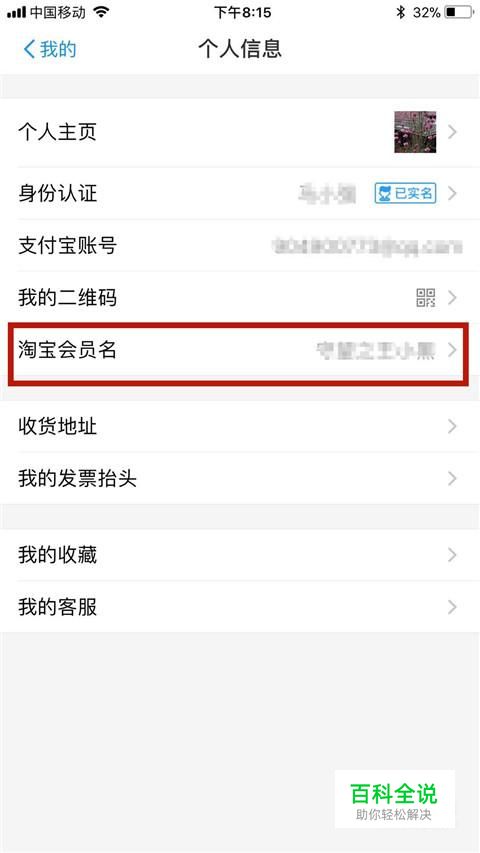Tap the 已实名 verified badge
Image resolution: width=480 pixels, height=853 pixels.
point(405,193)
